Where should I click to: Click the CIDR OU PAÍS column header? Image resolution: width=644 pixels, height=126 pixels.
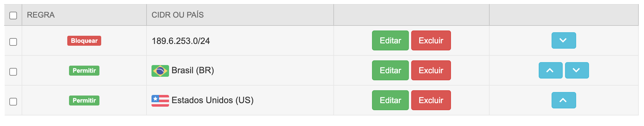[x=178, y=15]
